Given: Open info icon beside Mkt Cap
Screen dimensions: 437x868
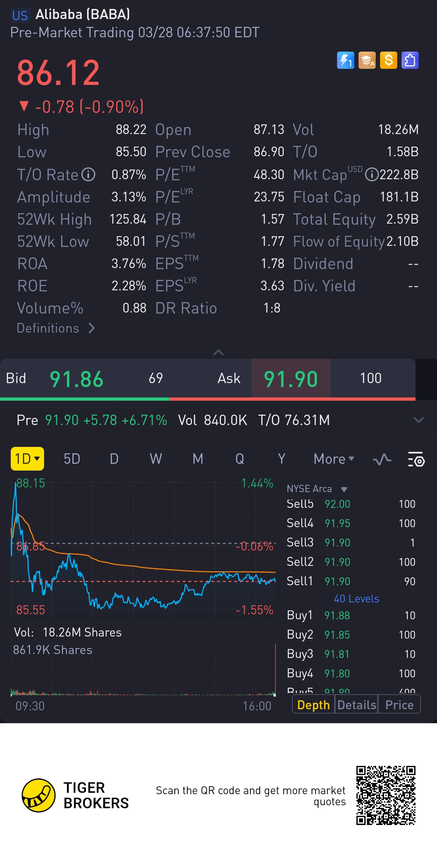Looking at the screenshot, I should pyautogui.click(x=372, y=175).
